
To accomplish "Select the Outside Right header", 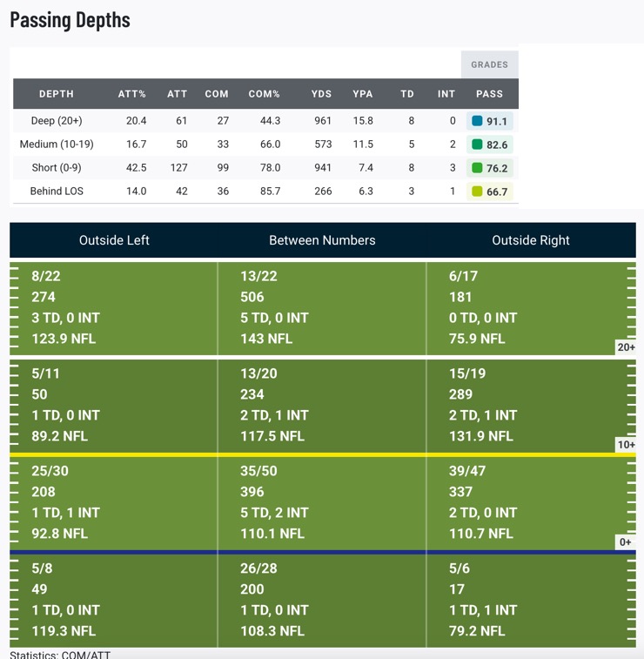I will (x=531, y=240).
